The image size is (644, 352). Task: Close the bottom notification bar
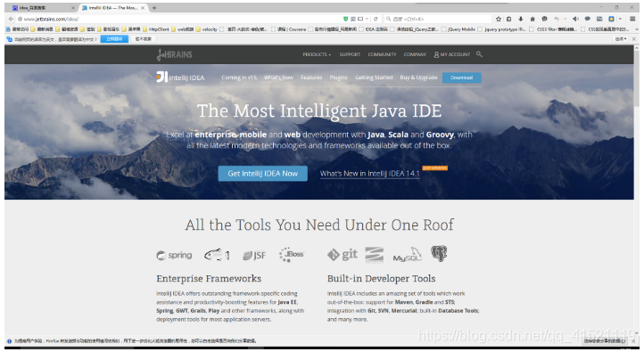(633, 341)
